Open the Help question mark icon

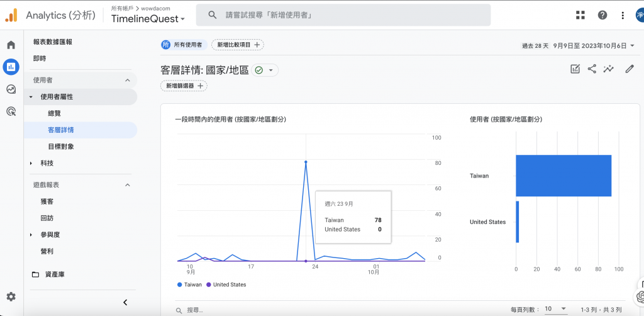coord(602,15)
